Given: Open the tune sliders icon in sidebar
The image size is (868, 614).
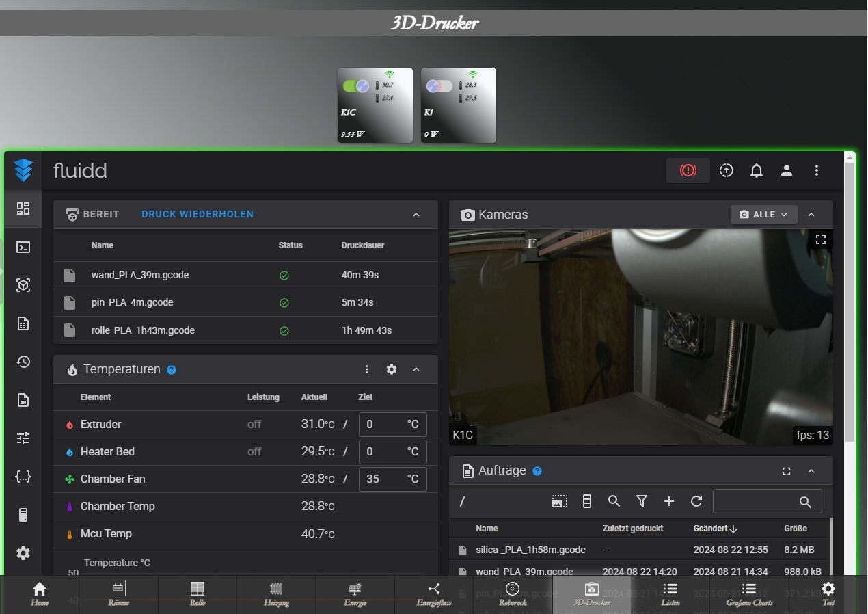Looking at the screenshot, I should pyautogui.click(x=23, y=438).
